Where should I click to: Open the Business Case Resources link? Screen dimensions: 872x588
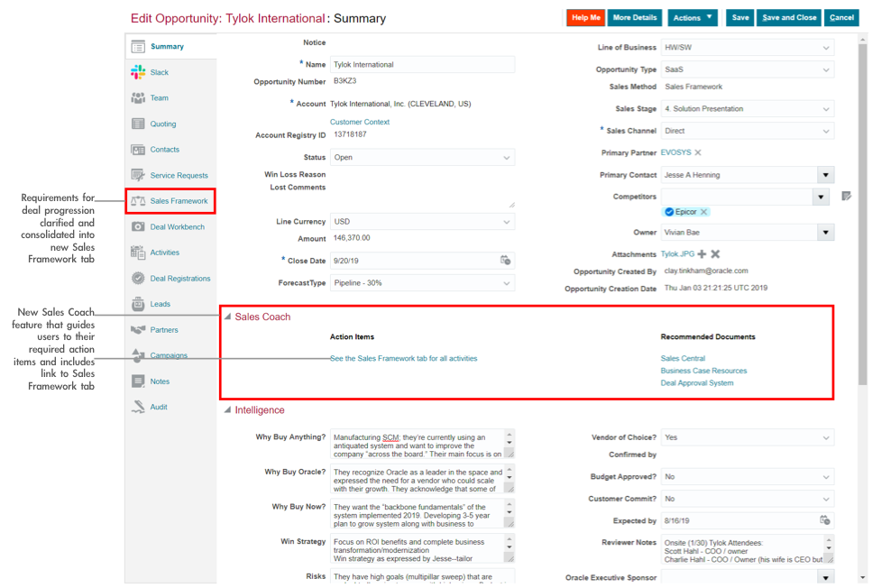pyautogui.click(x=703, y=371)
